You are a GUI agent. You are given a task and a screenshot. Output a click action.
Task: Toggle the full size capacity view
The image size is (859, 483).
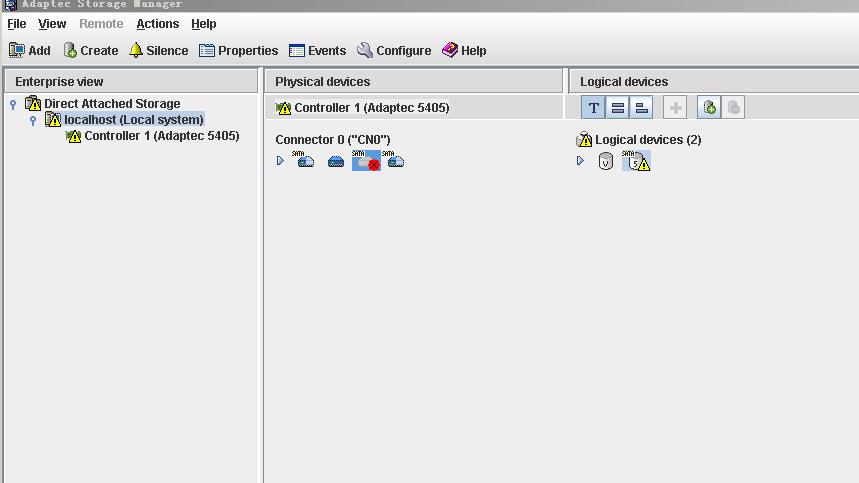pyautogui.click(x=618, y=108)
